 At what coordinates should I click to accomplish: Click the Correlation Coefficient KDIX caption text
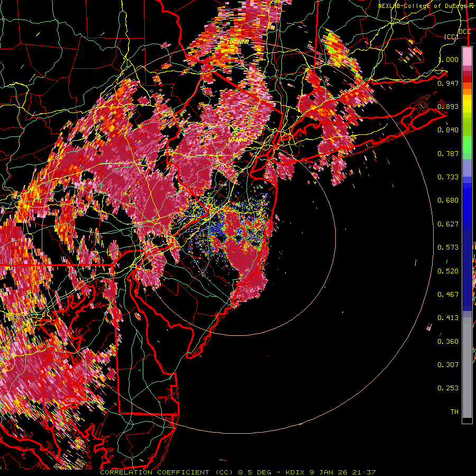[238, 472]
